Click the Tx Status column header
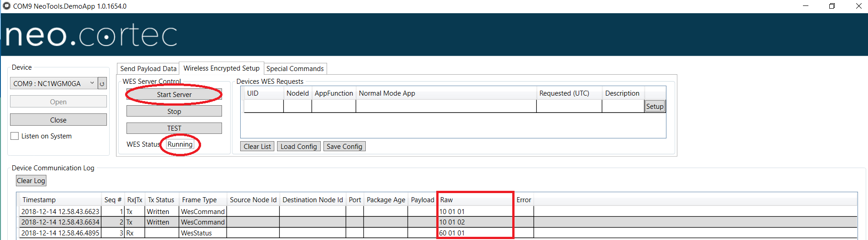The height and width of the screenshot is (240, 868). (x=161, y=199)
